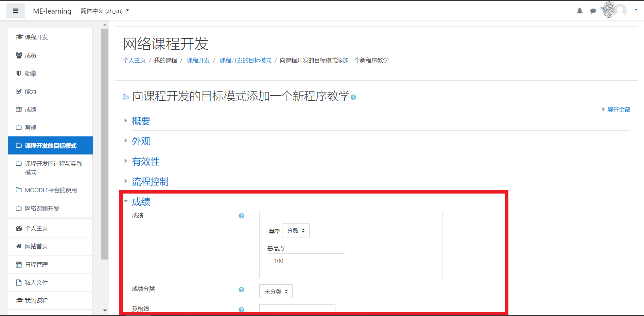Open the 未分类 grade category dropdown

coord(276,291)
